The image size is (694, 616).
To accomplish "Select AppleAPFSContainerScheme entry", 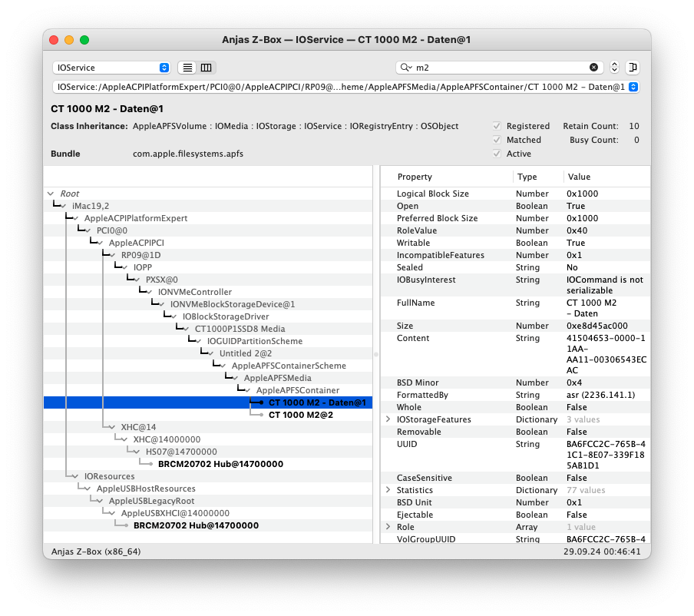I will (289, 366).
